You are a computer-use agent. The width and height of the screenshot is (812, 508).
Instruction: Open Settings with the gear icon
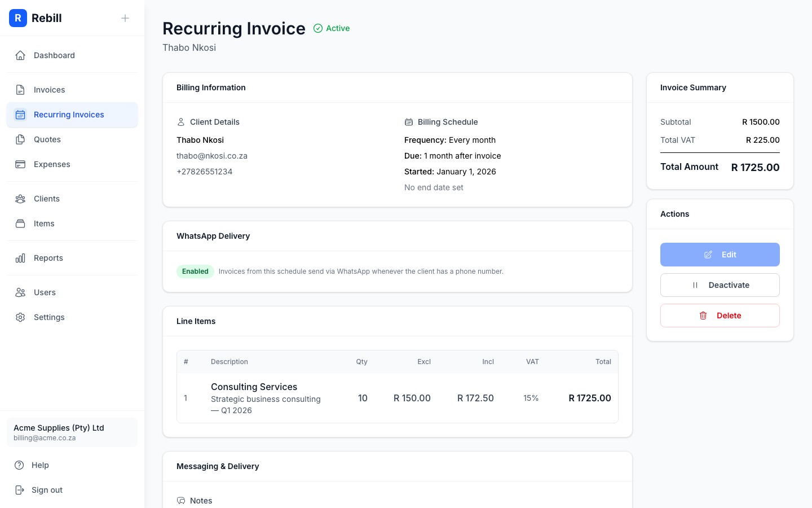(x=21, y=317)
